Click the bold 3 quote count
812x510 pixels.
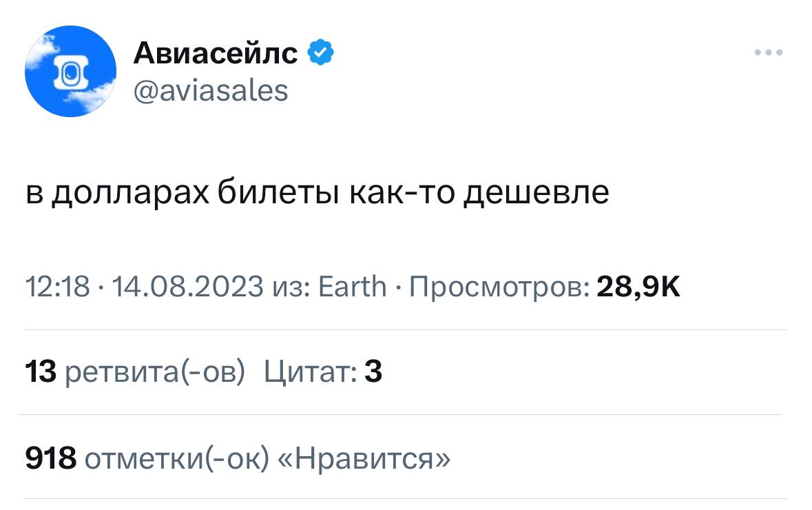[373, 372]
